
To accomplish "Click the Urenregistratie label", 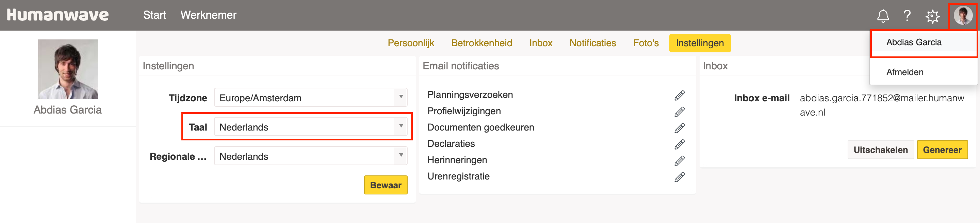I will [x=458, y=177].
